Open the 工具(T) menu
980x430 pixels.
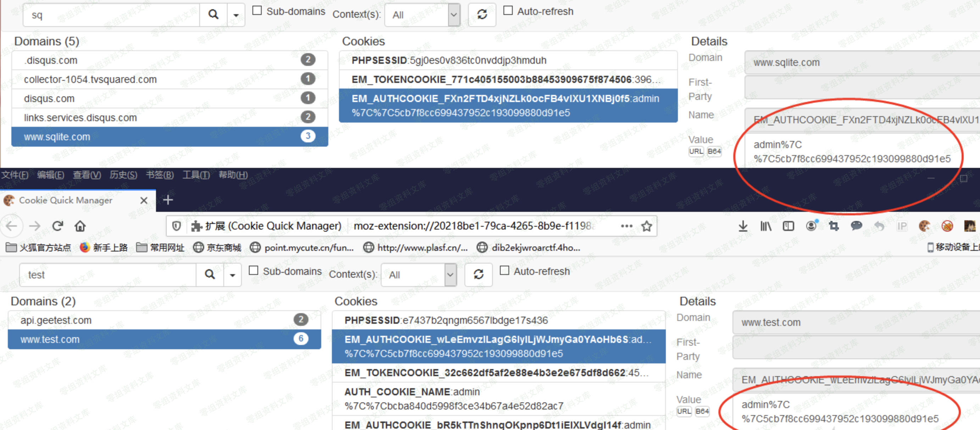tap(196, 175)
